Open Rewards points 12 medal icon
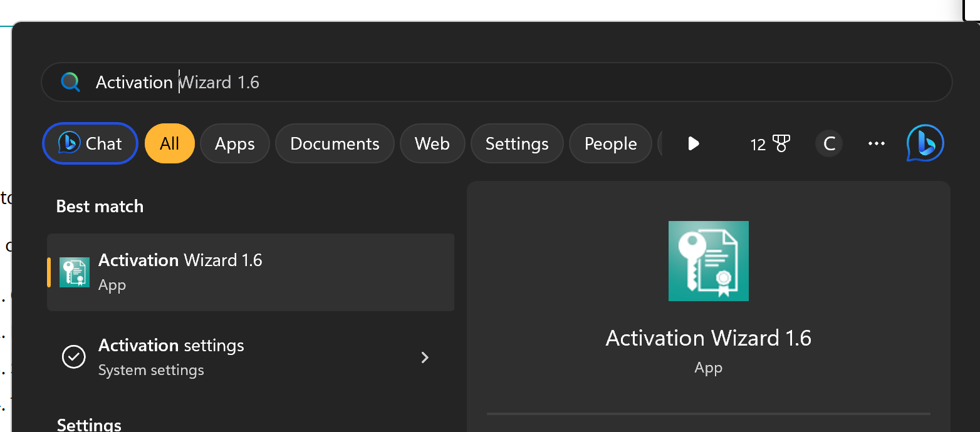 [x=770, y=144]
